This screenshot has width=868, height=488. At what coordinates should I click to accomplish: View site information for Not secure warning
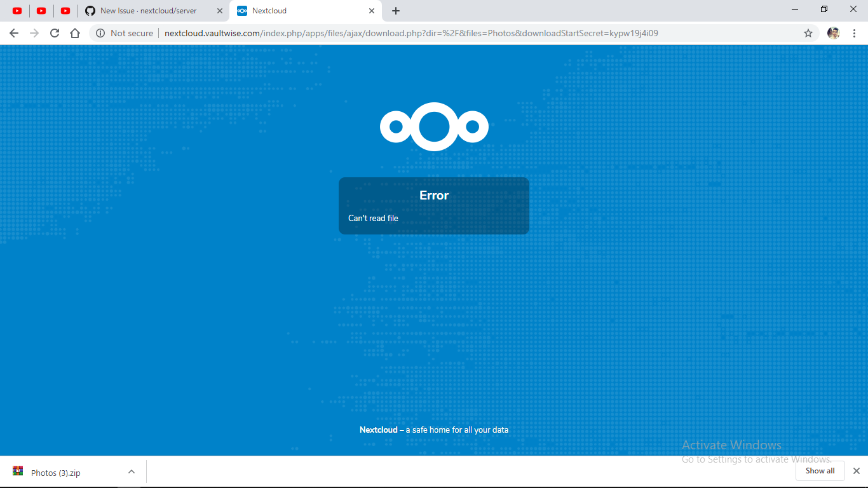[125, 33]
